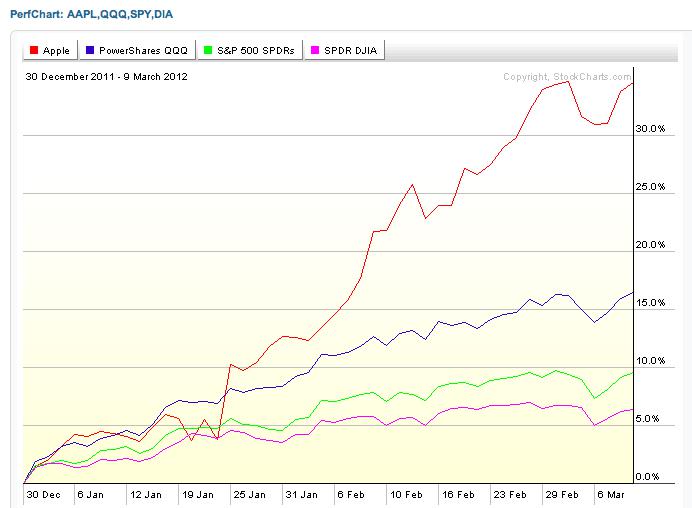Select the 29 Feb date label
This screenshot has height=508, width=692.
pos(562,495)
